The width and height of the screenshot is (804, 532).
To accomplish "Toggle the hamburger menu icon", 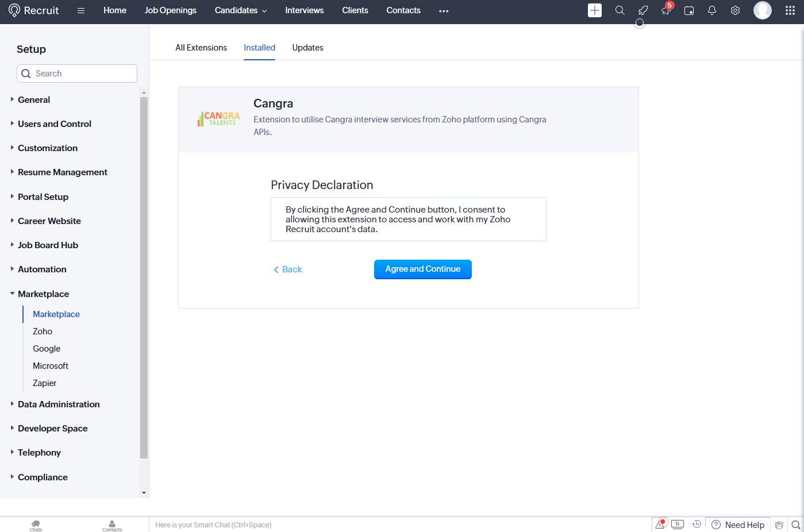I will pyautogui.click(x=81, y=10).
